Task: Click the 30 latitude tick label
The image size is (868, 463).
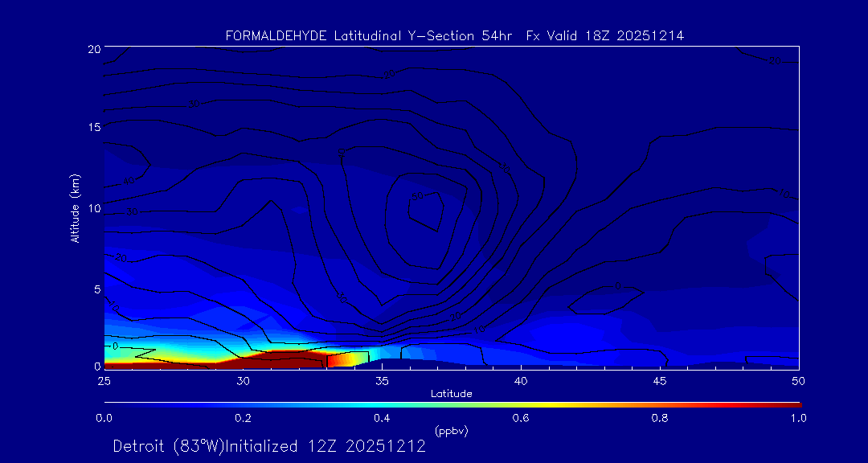Action: [x=243, y=380]
